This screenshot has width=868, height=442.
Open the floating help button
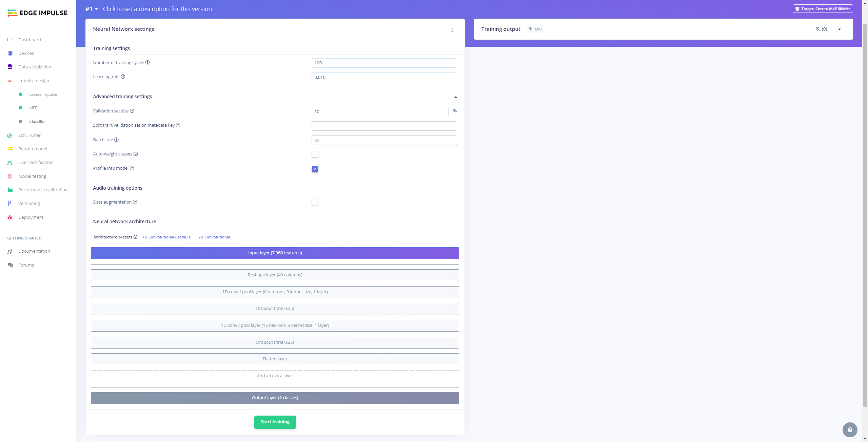point(850,430)
